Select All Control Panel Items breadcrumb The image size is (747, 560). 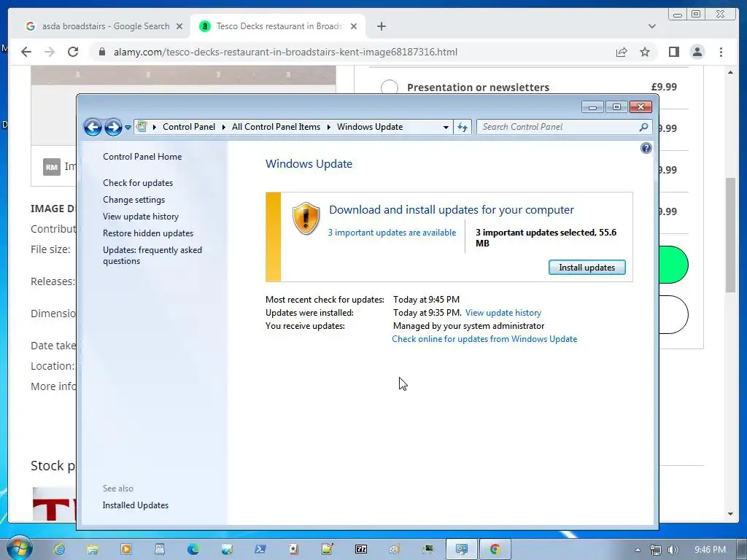276,127
